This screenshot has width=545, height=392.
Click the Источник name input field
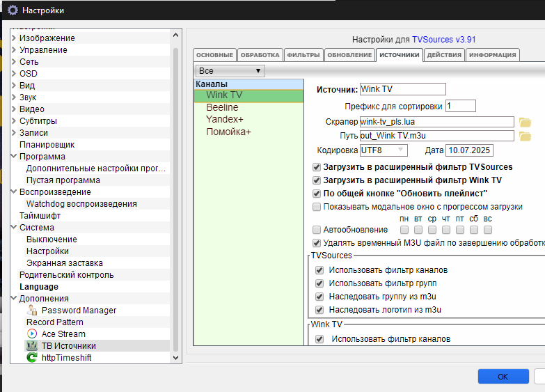(403, 89)
